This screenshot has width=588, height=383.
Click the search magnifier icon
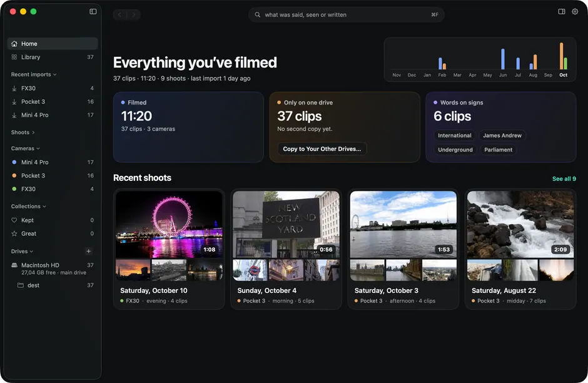(x=257, y=14)
